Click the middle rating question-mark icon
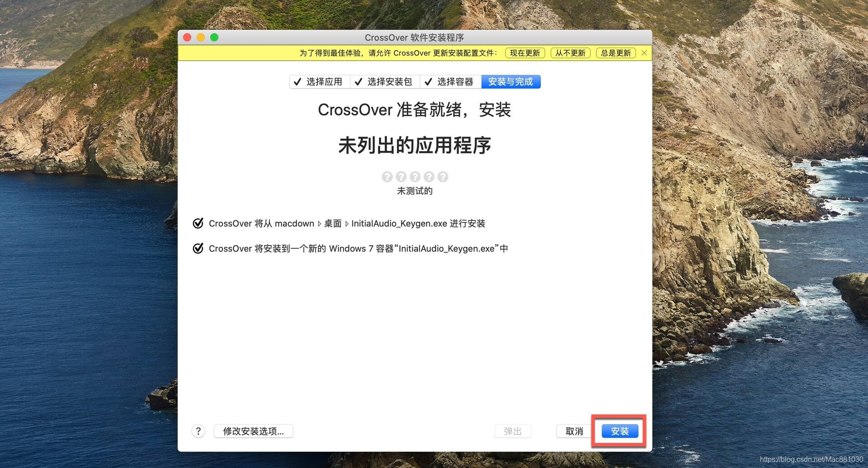 point(415,176)
